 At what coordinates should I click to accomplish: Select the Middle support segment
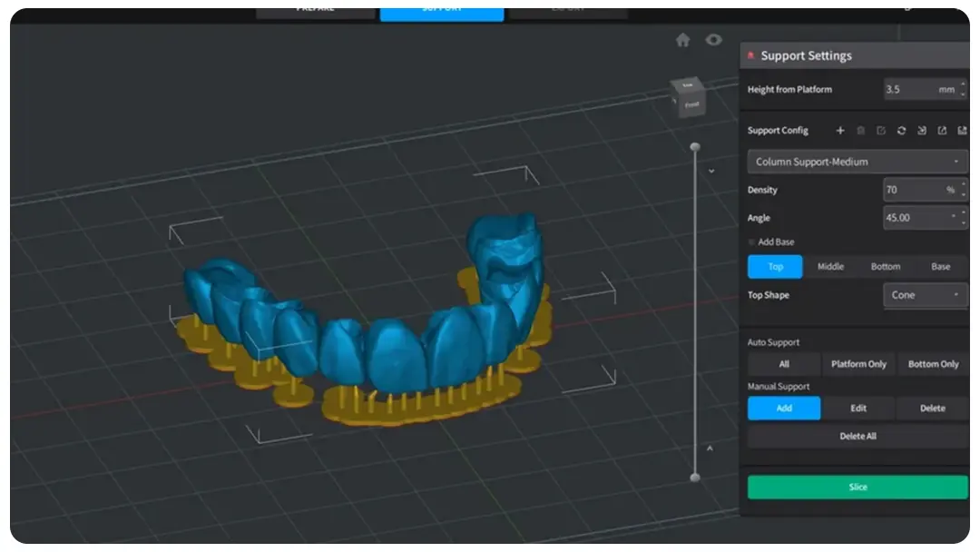[x=828, y=266]
